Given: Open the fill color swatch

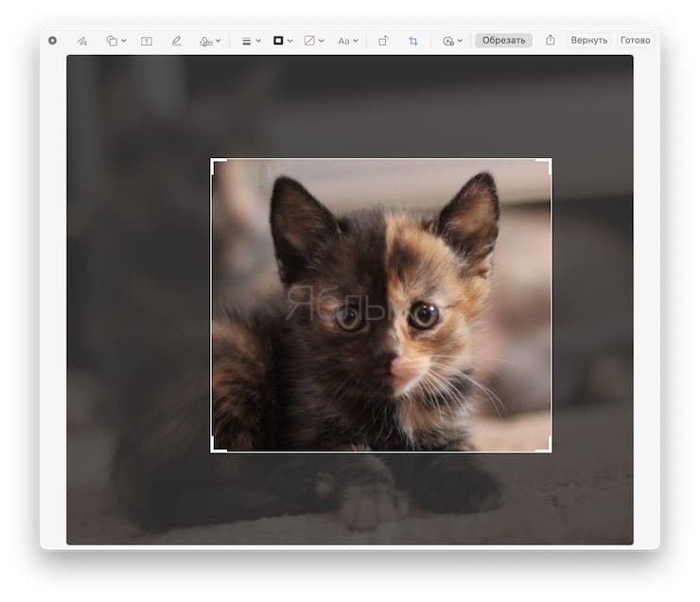Looking at the screenshot, I should [x=314, y=41].
